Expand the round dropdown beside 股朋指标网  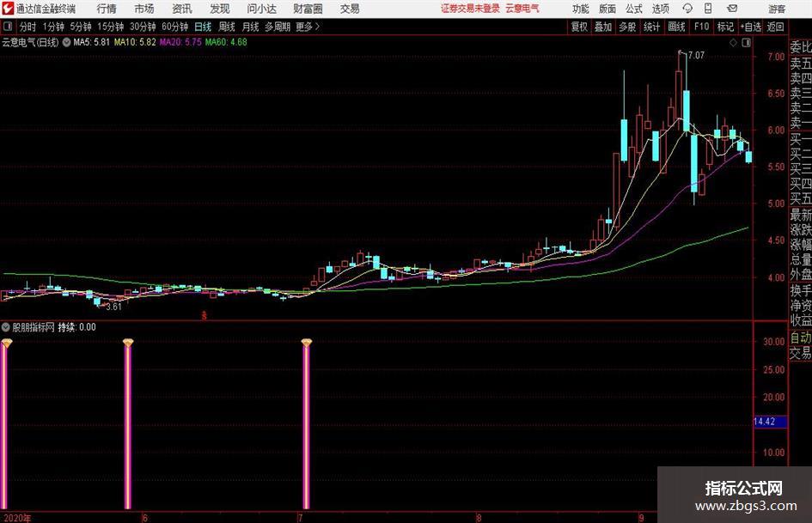click(x=6, y=327)
